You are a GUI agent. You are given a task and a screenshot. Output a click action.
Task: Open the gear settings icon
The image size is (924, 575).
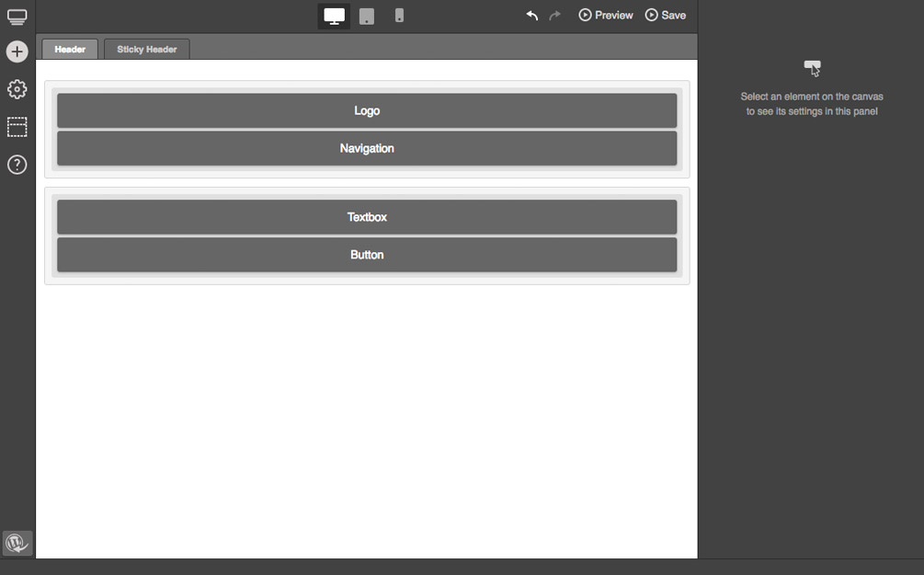click(17, 89)
